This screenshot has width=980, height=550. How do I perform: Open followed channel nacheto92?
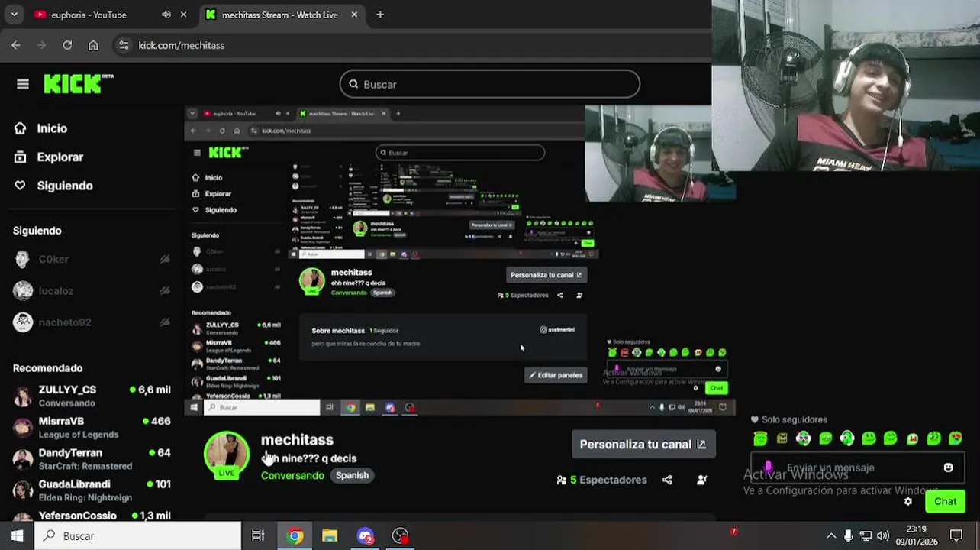[x=92, y=322]
